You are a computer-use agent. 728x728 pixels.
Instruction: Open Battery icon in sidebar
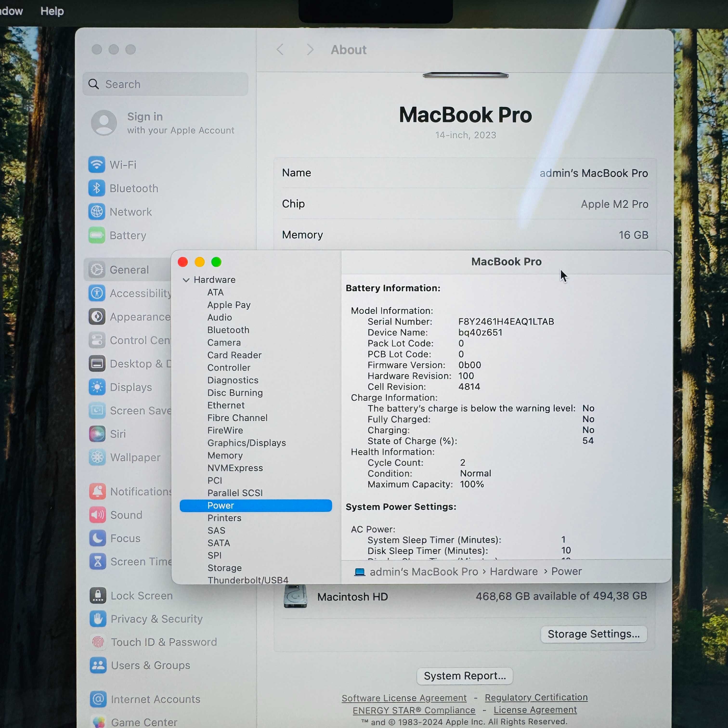coord(97,235)
